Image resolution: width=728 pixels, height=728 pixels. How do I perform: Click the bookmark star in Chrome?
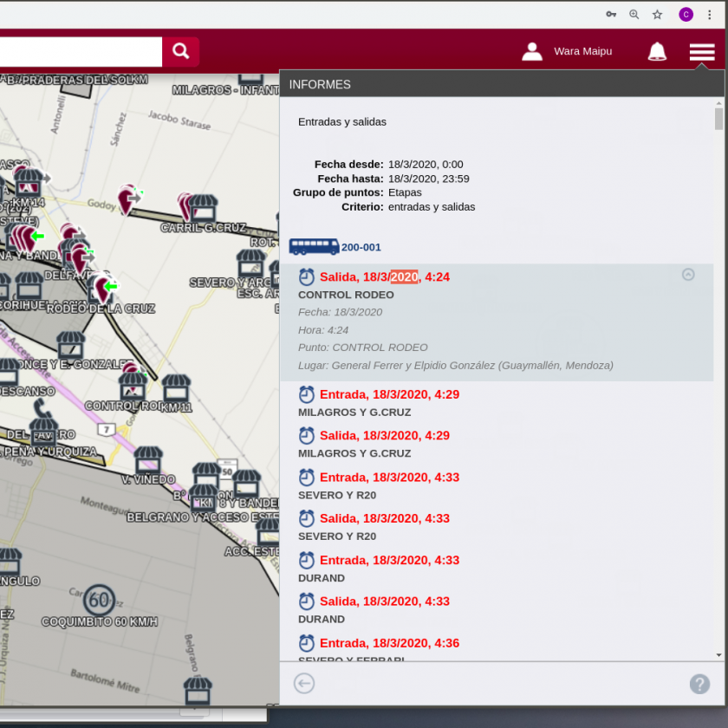point(658,15)
